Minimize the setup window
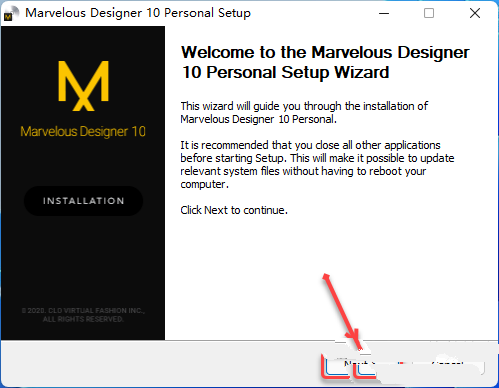Screen dimensions: 499x388 point(384,13)
